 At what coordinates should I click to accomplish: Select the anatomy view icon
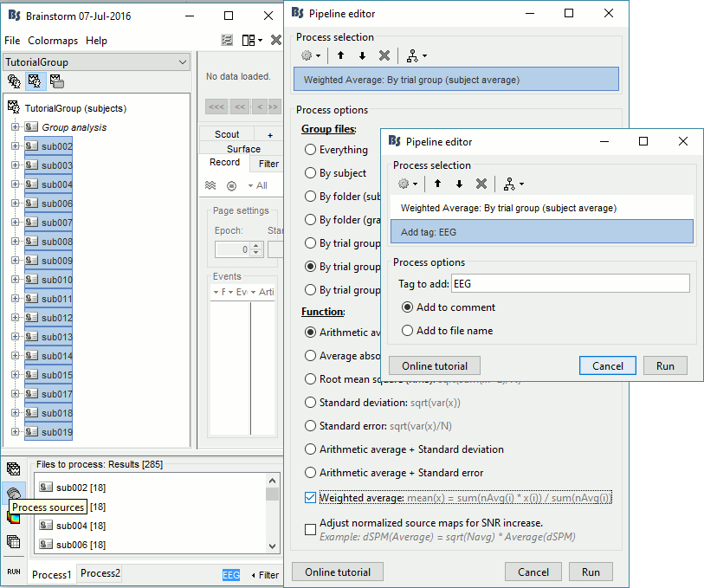tap(14, 82)
